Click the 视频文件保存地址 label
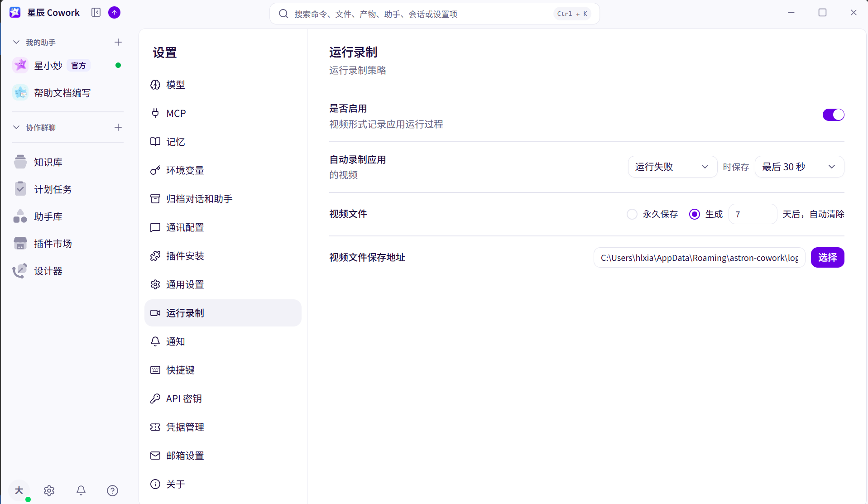The height and width of the screenshot is (504, 868). (x=367, y=257)
